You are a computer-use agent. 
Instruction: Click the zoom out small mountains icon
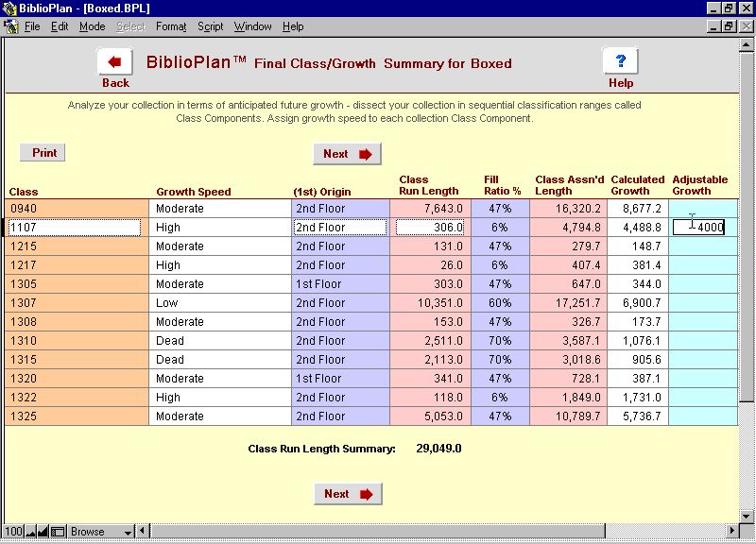(x=31, y=532)
